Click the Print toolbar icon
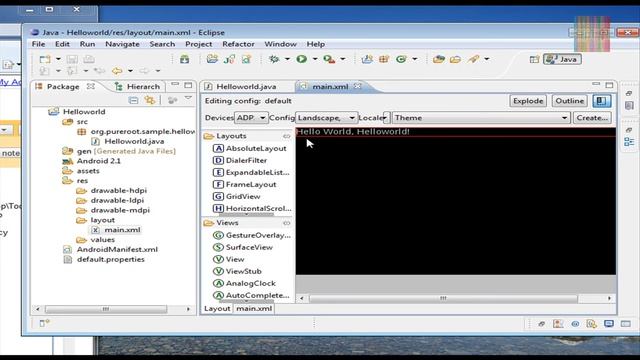640x360 pixels. click(89, 59)
